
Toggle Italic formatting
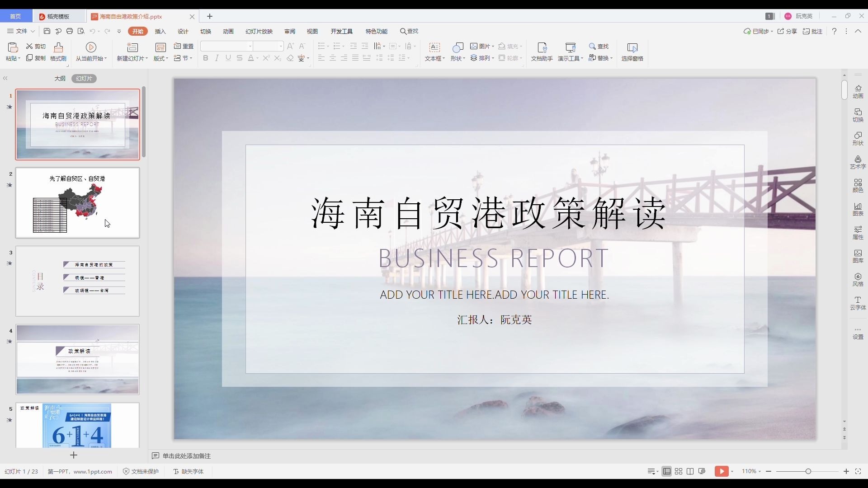[x=217, y=58]
